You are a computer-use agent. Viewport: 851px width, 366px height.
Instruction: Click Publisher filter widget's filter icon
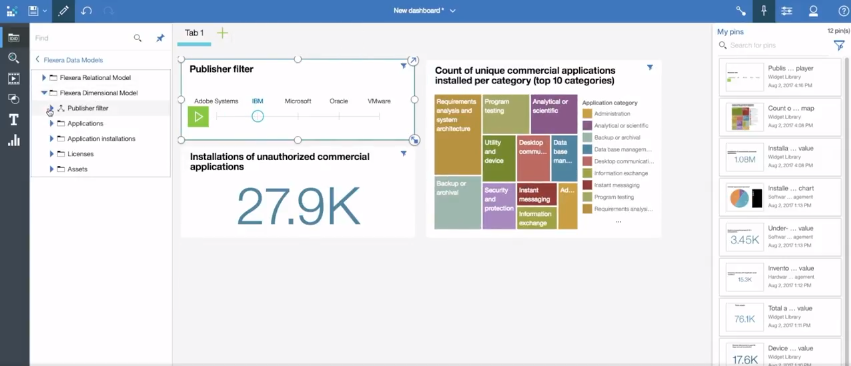403,66
